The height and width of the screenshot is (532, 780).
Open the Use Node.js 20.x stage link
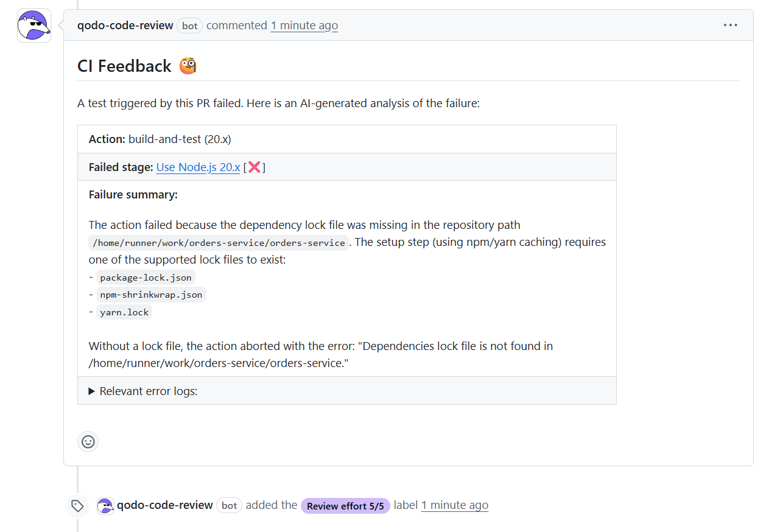point(198,167)
